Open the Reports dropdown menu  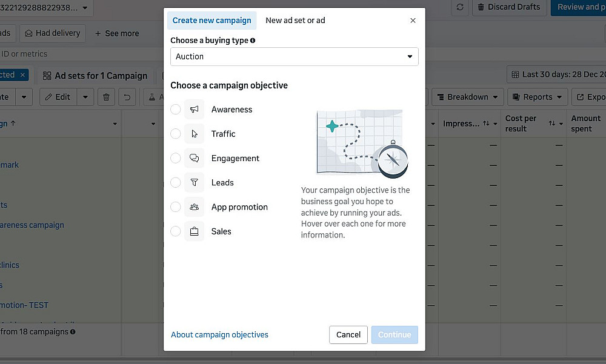click(538, 97)
